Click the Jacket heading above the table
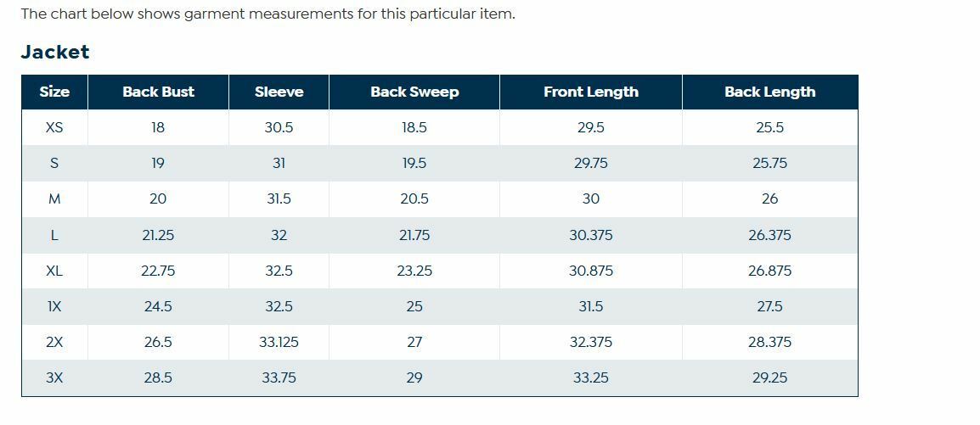The image size is (980, 425). tap(55, 53)
